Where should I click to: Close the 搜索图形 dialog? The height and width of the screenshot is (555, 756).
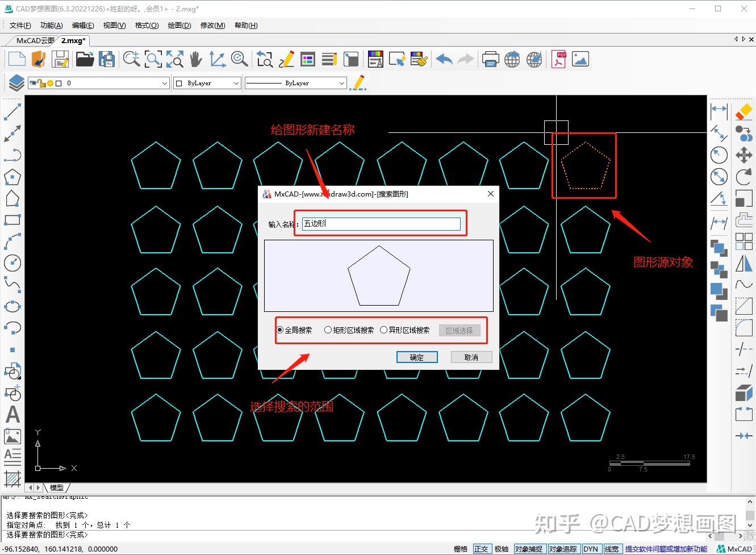tap(491, 194)
